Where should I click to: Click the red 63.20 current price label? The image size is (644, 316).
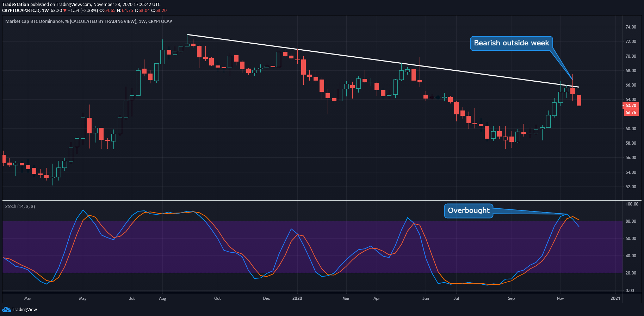631,106
